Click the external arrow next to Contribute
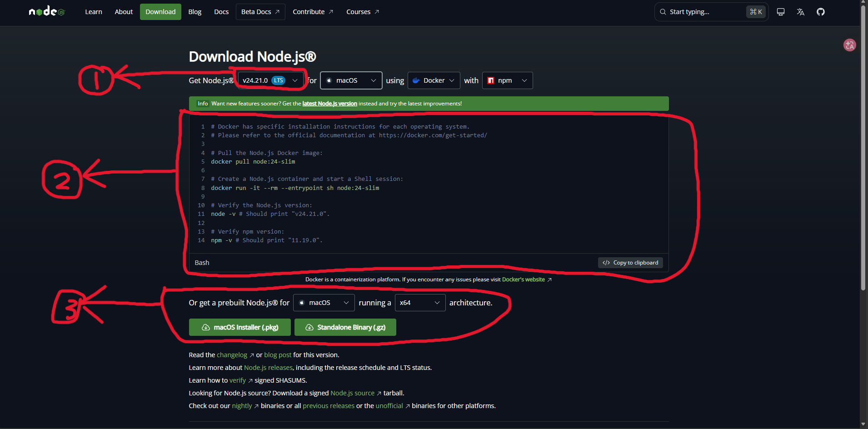The height and width of the screenshot is (429, 868). 331,12
